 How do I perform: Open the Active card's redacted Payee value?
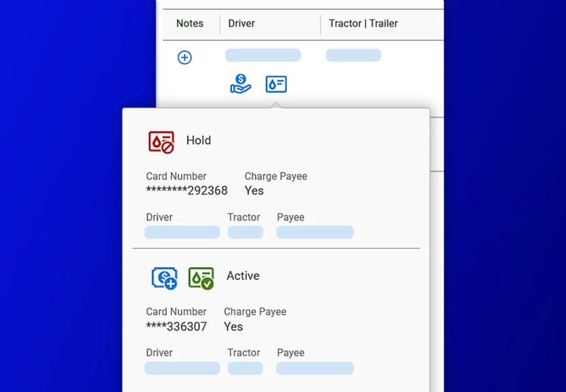click(315, 368)
